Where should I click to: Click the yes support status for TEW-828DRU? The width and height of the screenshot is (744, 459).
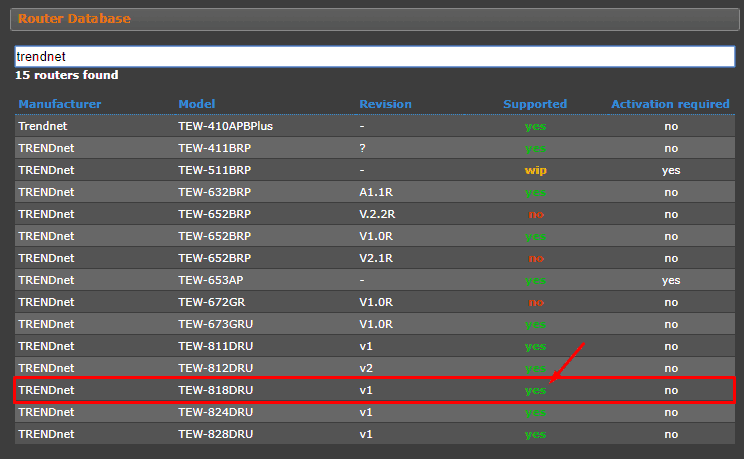click(x=535, y=434)
